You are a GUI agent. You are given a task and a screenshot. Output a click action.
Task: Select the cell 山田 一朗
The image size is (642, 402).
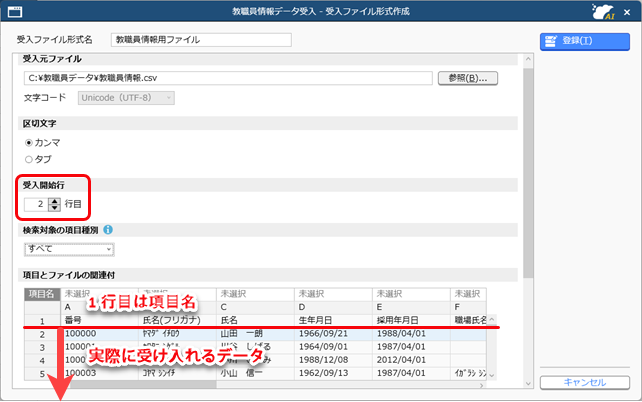click(255, 334)
